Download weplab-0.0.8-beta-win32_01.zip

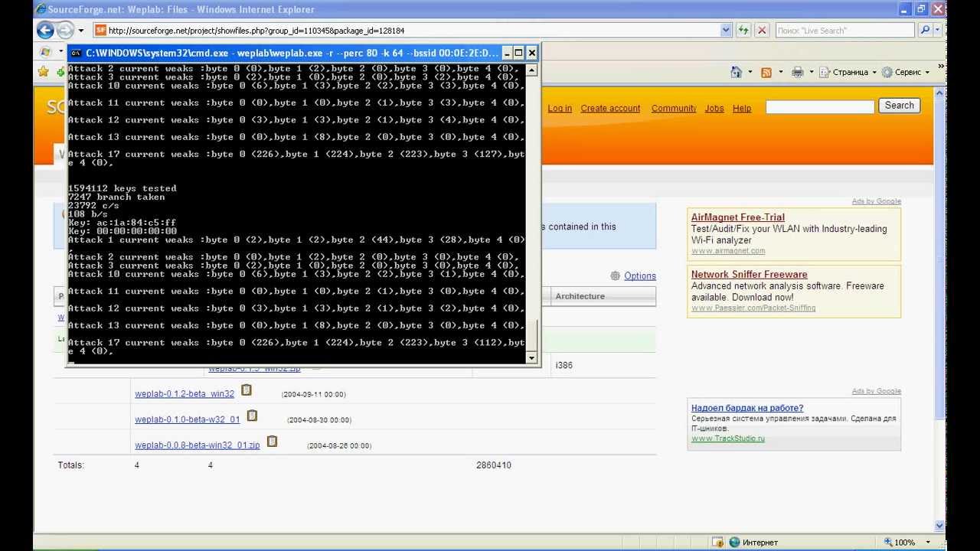198,445
